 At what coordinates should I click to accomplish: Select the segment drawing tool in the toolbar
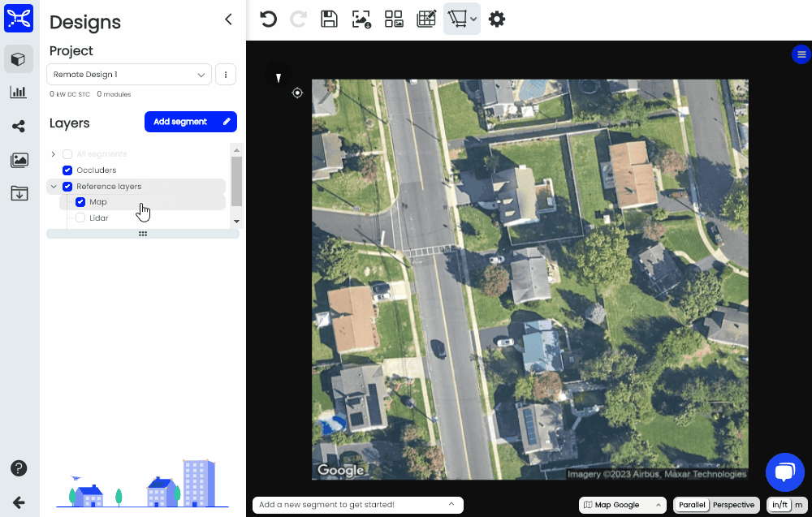tap(457, 19)
